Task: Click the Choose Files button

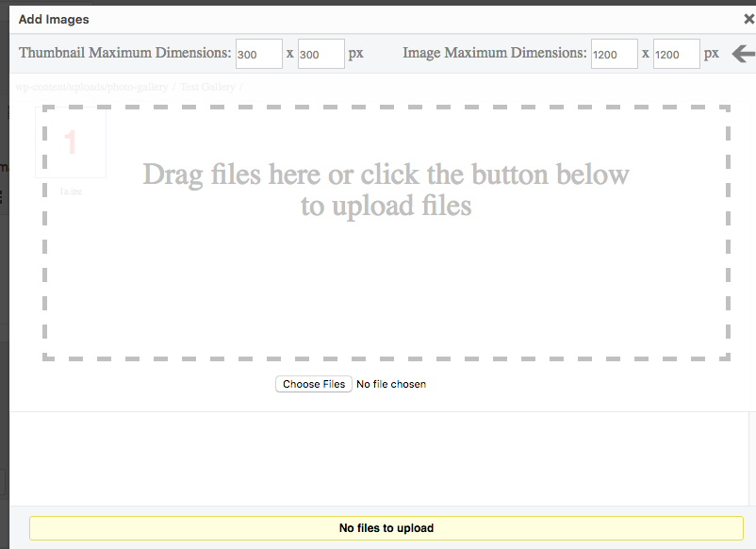Action: tap(314, 384)
